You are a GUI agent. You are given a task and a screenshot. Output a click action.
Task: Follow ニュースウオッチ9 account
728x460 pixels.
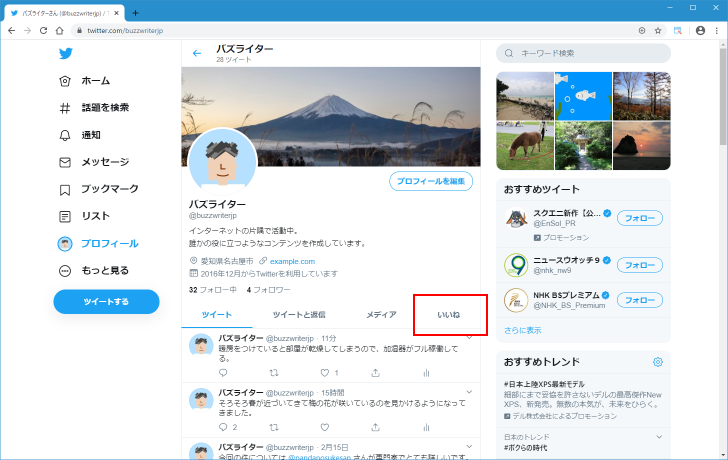coord(640,265)
